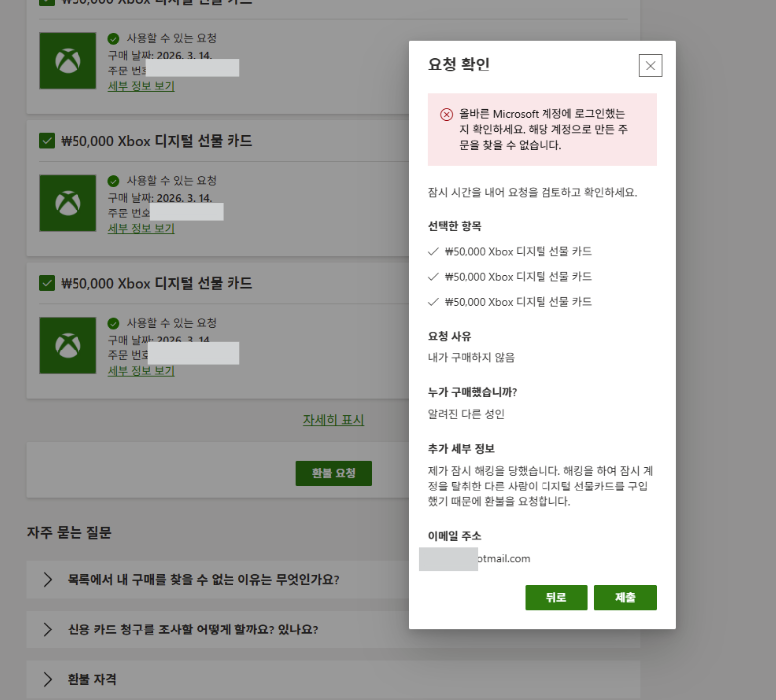Click second checkmark in 선택한 항목 list
The image size is (776, 700).
pyautogui.click(x=433, y=277)
